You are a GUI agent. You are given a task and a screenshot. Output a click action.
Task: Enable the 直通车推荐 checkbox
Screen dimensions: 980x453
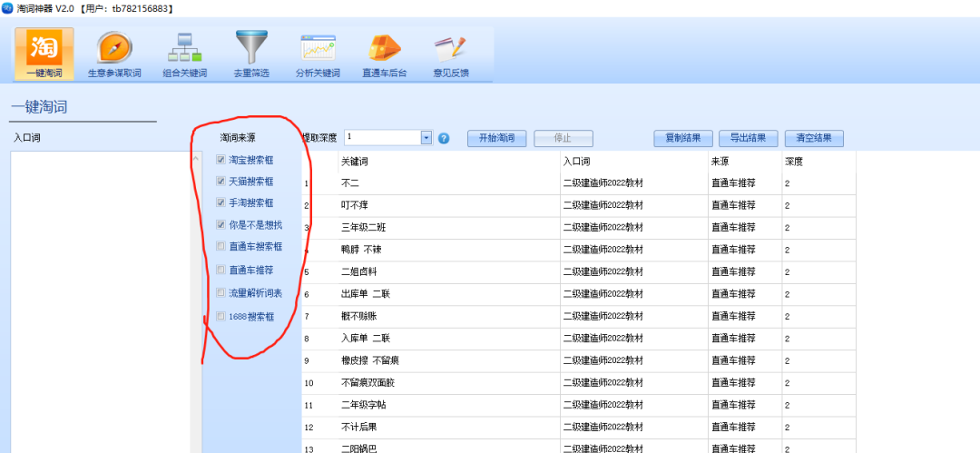point(220,270)
